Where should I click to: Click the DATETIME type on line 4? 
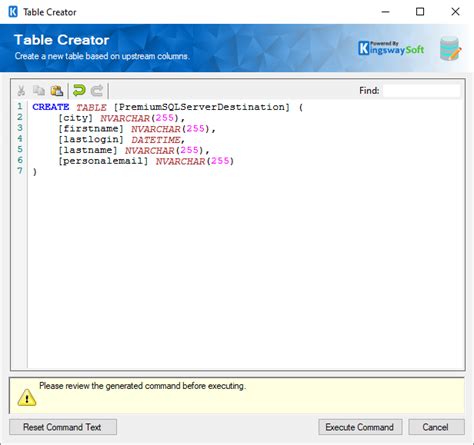pos(156,139)
